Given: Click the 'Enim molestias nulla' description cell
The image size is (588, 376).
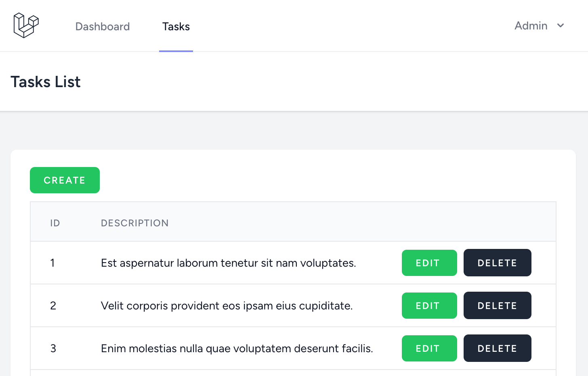Looking at the screenshot, I should tap(237, 349).
